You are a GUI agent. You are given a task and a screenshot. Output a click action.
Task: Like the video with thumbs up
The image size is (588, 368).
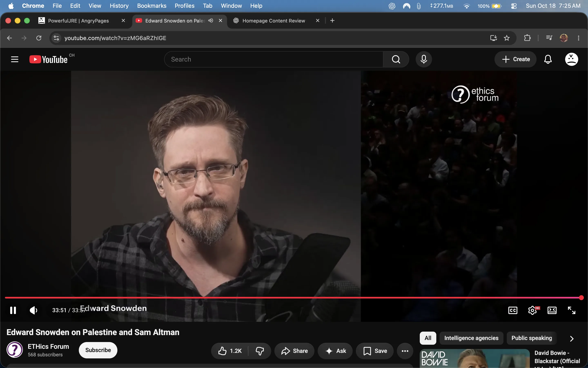coord(230,351)
